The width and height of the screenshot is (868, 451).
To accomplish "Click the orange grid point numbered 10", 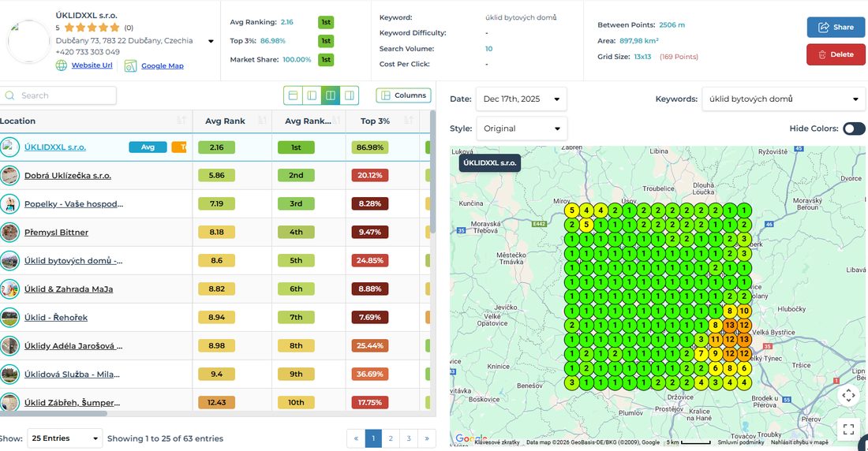I will click(x=744, y=311).
